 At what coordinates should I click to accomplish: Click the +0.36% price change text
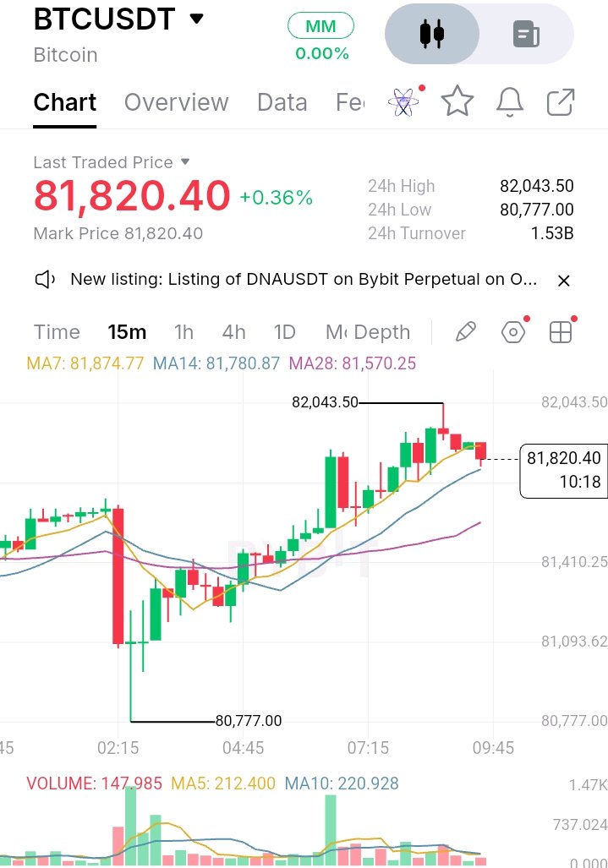[x=276, y=198]
